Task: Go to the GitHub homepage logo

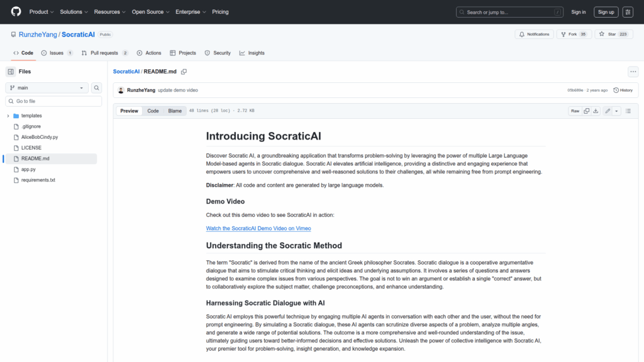Action: [16, 11]
